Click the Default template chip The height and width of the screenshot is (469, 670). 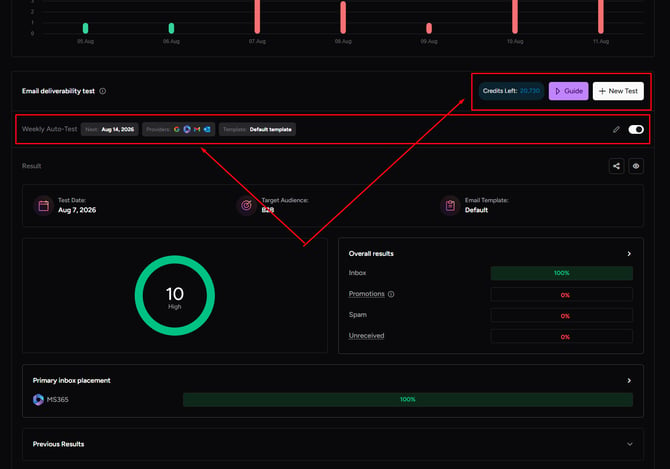257,129
